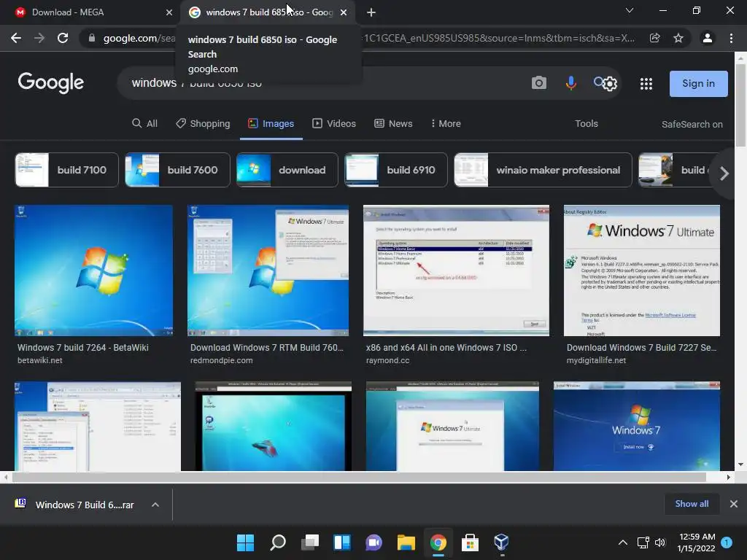The height and width of the screenshot is (560, 747).
Task: Show hidden system tray icons
Action: [623, 542]
